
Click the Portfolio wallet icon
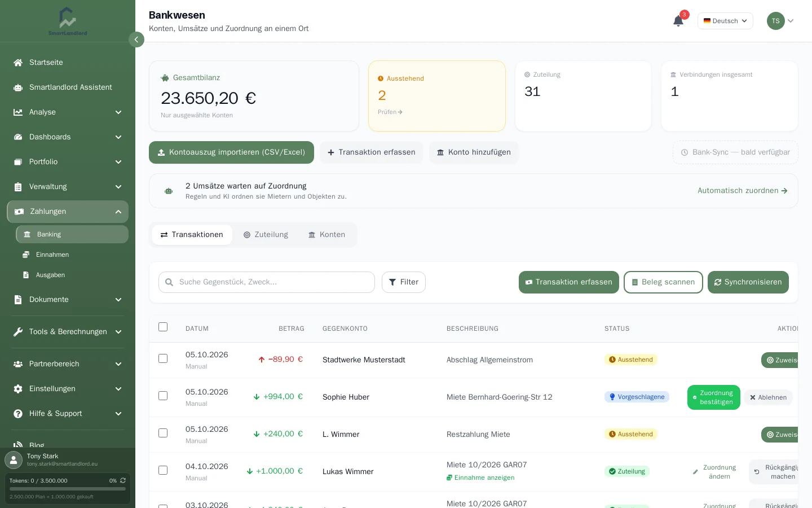pos(18,162)
